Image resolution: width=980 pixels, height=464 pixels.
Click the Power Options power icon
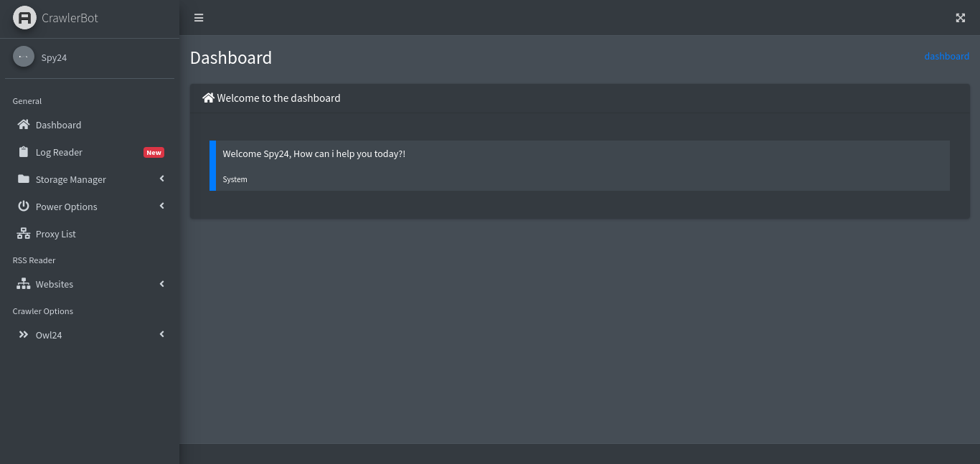24,207
